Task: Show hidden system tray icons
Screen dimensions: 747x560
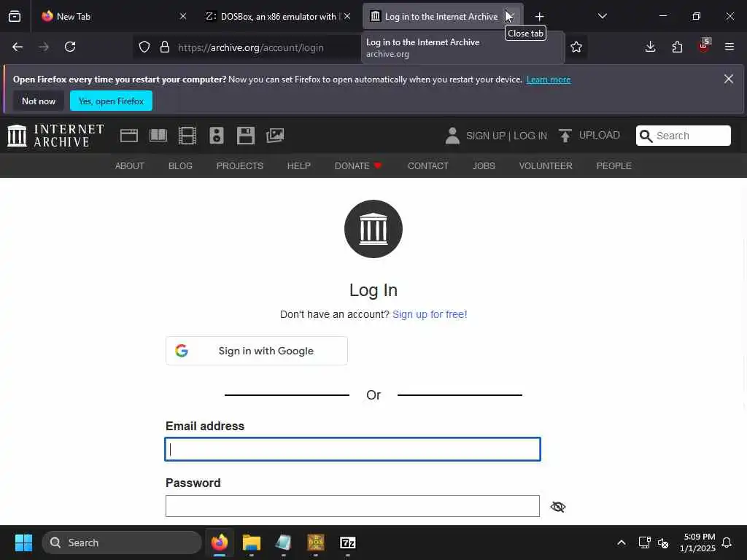Action: tap(622, 542)
